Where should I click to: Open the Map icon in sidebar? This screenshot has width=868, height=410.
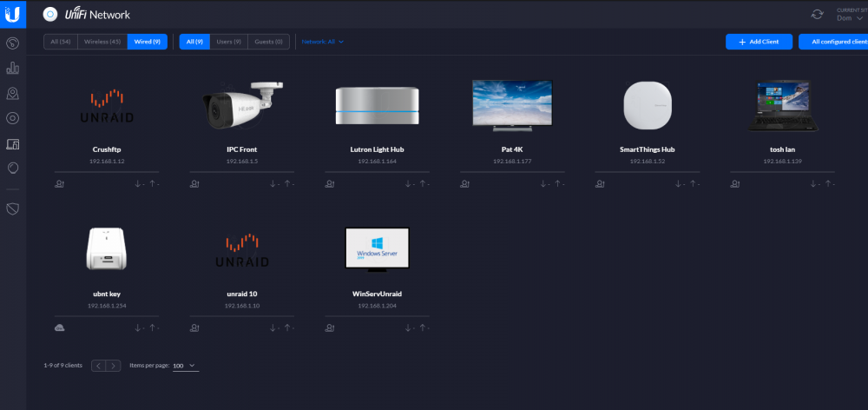pyautogui.click(x=13, y=94)
